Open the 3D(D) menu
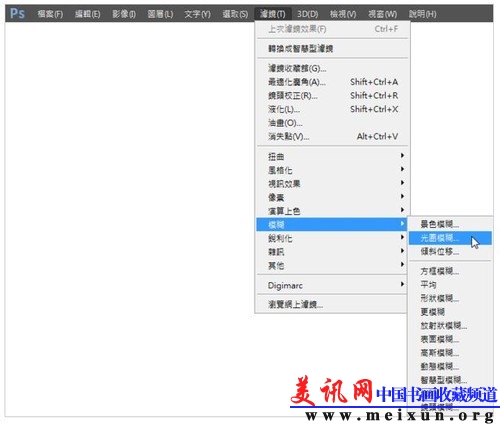Image resolution: width=500 pixels, height=424 pixels. pos(307,14)
